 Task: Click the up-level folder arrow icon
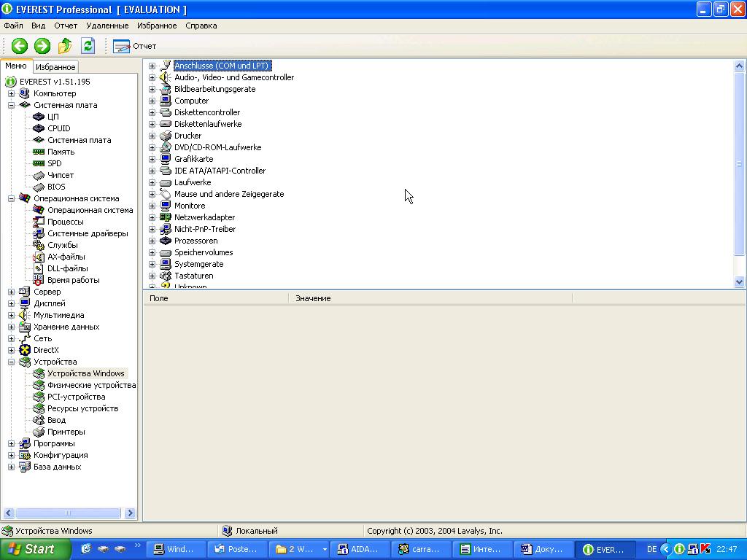pos(65,46)
